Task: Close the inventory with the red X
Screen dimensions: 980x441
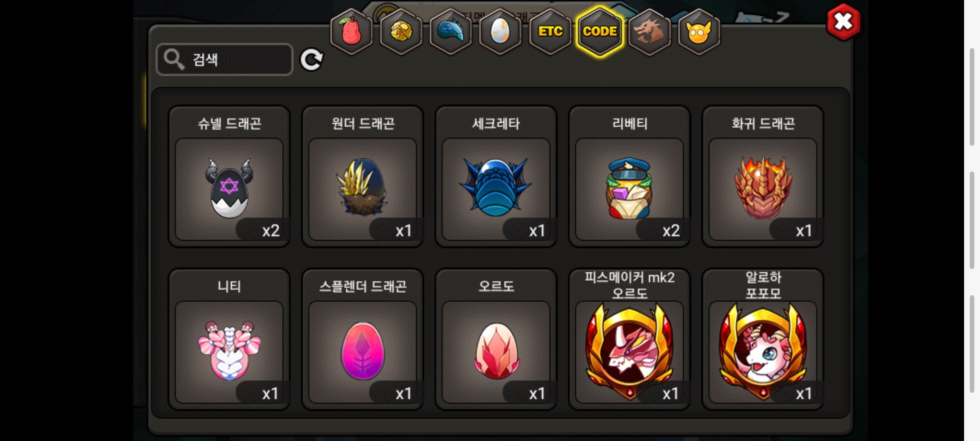Action: pyautogui.click(x=843, y=22)
